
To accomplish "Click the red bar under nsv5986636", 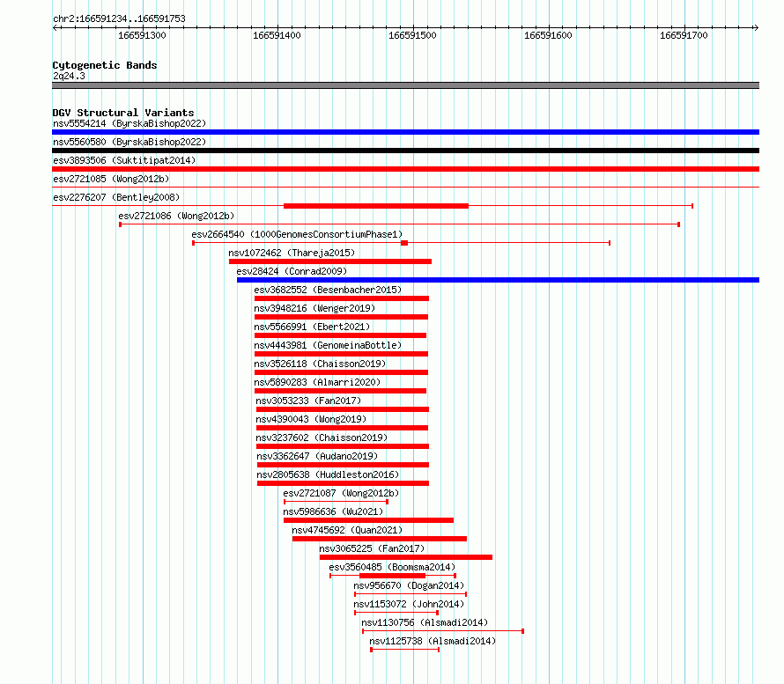I will pos(368,520).
